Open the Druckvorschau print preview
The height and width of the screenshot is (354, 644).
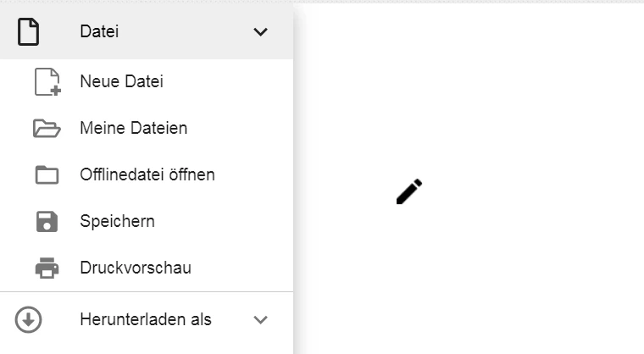(x=135, y=268)
